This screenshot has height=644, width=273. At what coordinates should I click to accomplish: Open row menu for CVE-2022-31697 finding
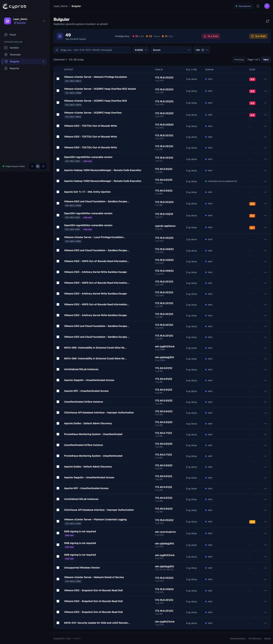(265, 521)
